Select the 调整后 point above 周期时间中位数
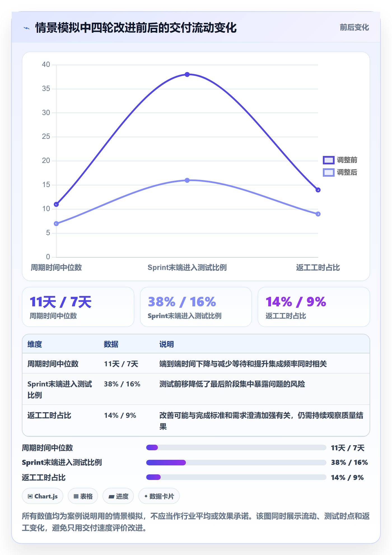 56,223
